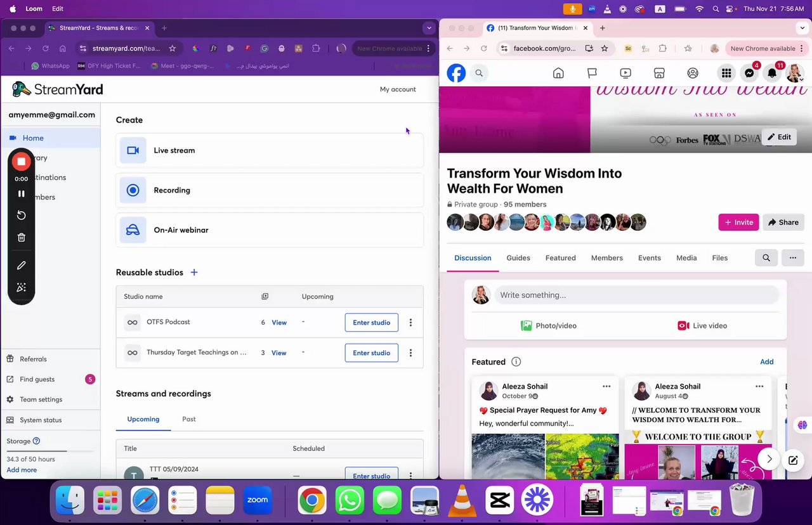Screen dimensions: 812x525
Task: Search within the group using magnifier button
Action: pyautogui.click(x=766, y=258)
